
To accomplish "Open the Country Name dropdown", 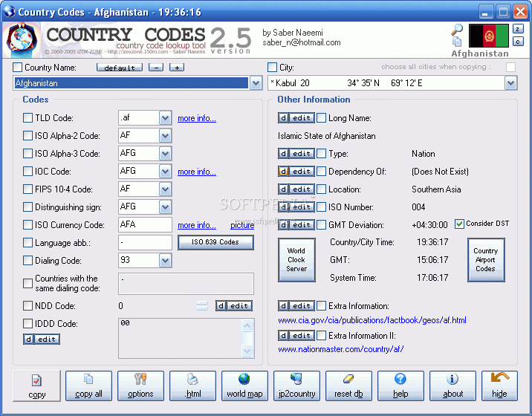I will click(x=256, y=83).
